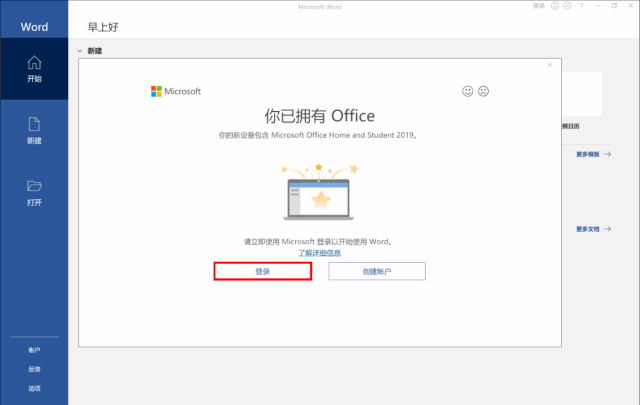Collapse the 新建 section chevron
Image resolution: width=640 pixels, height=405 pixels.
[80, 51]
